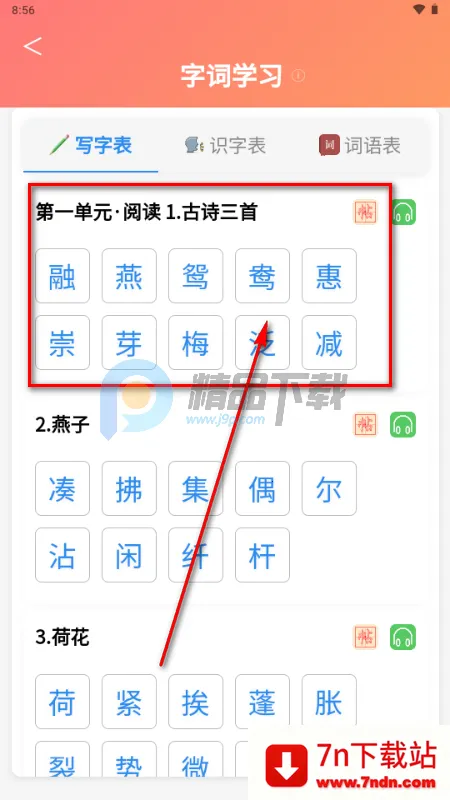Play audio for 2.燕子 lesson
The image size is (450, 800).
tap(404, 424)
